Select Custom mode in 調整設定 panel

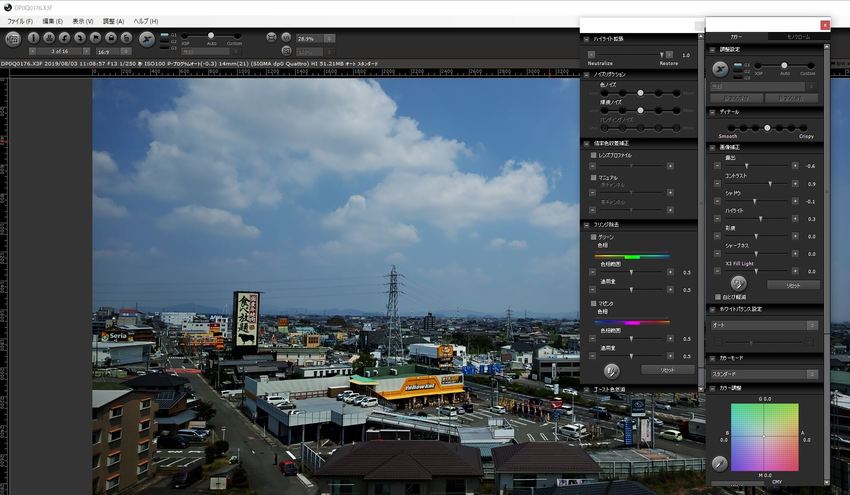(x=811, y=66)
